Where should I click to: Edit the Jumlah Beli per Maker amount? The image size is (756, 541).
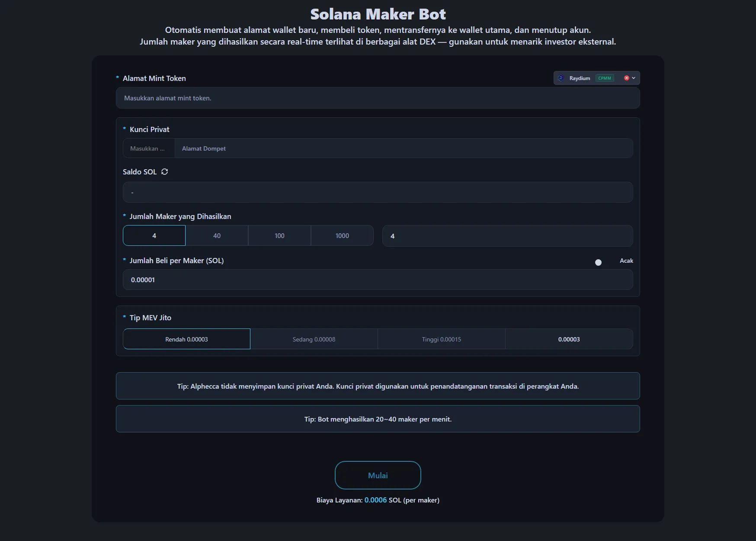(378, 280)
